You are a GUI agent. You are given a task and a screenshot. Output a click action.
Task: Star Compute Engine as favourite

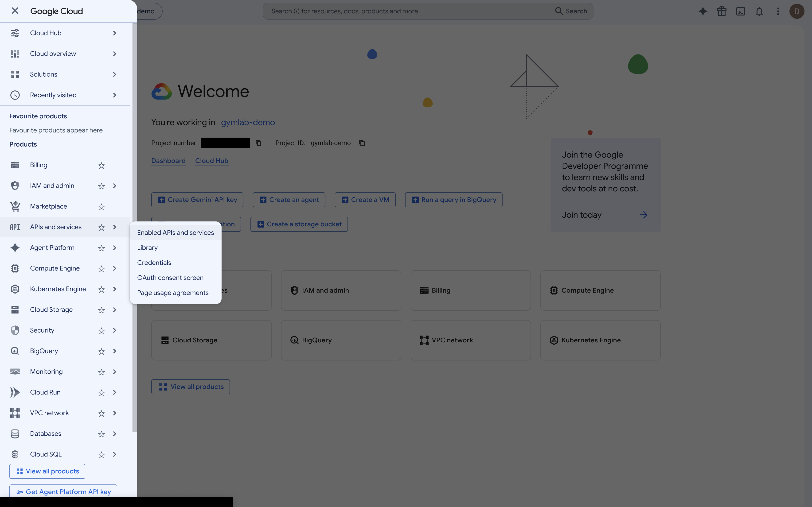pyautogui.click(x=101, y=269)
